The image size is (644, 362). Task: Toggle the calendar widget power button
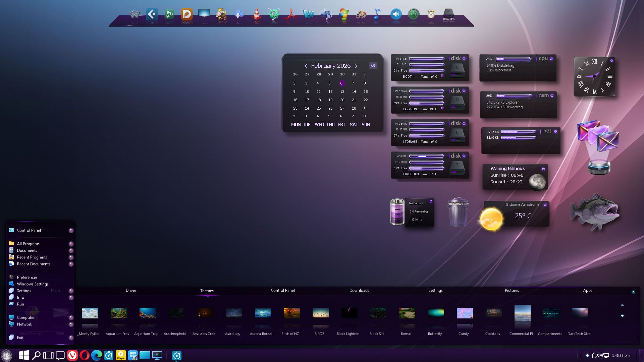coord(373,66)
